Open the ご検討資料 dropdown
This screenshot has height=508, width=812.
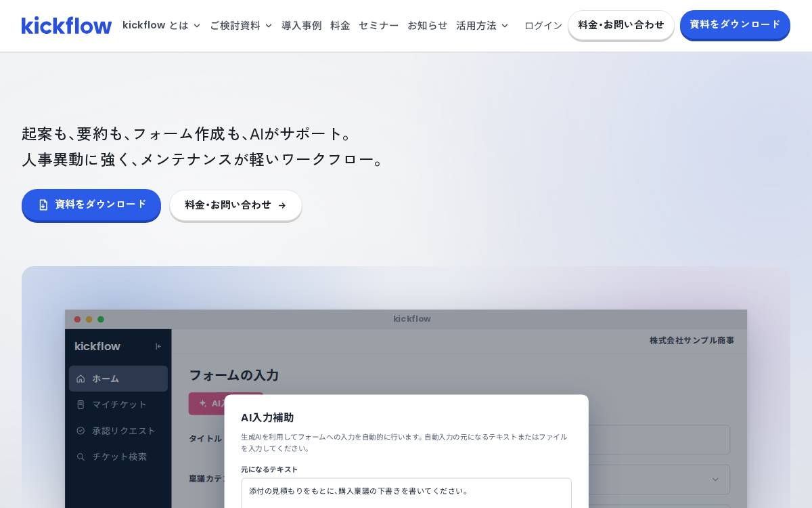[x=241, y=26]
